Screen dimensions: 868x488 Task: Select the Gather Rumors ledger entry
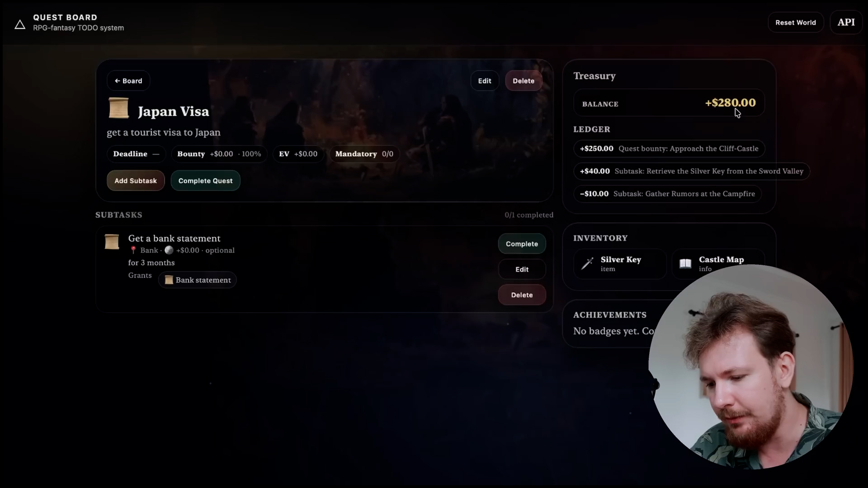[x=667, y=194]
